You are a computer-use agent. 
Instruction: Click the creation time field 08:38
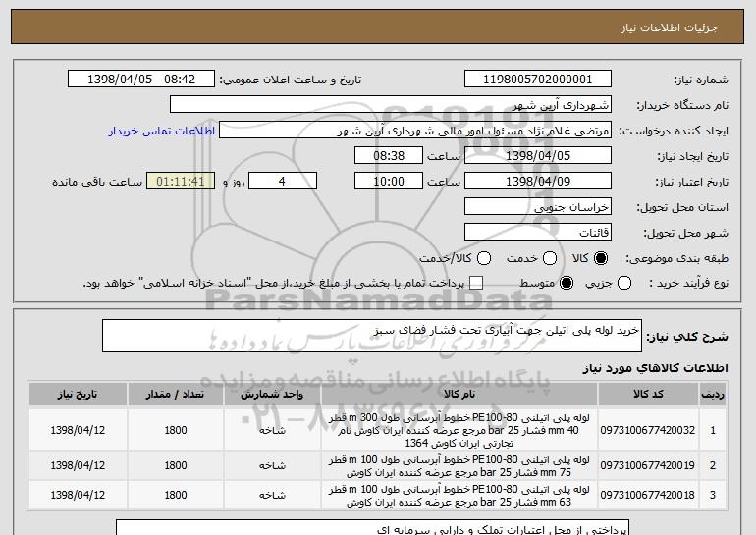(389, 156)
